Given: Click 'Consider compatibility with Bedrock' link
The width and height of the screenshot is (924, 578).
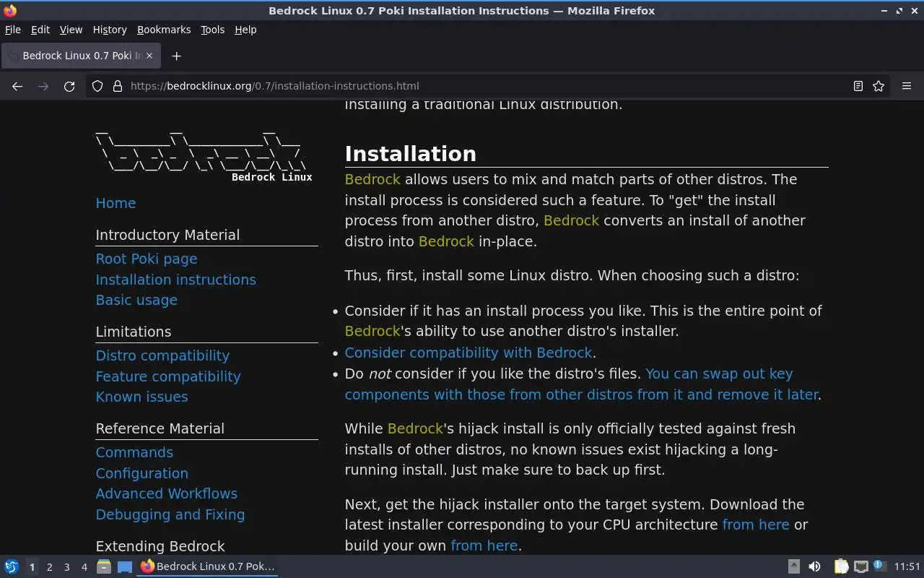Looking at the screenshot, I should pos(468,353).
